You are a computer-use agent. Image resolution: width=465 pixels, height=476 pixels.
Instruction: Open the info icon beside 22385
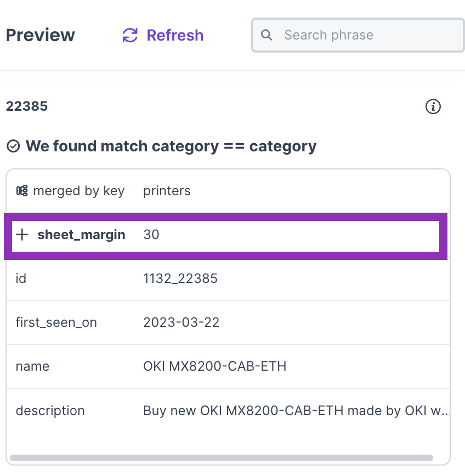433,107
